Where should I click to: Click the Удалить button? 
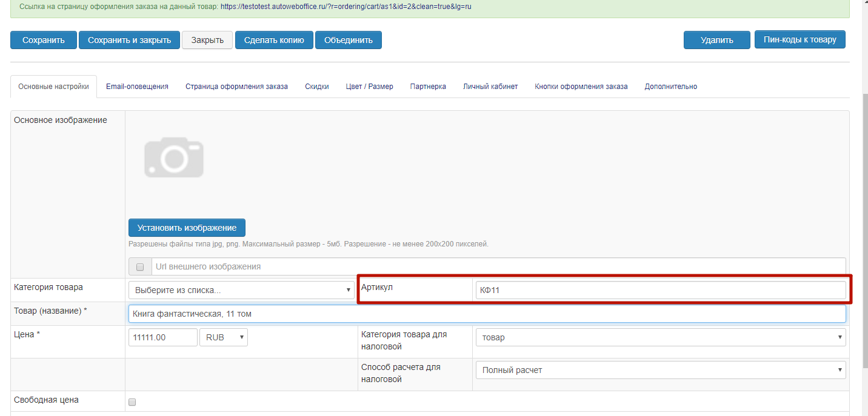(716, 40)
